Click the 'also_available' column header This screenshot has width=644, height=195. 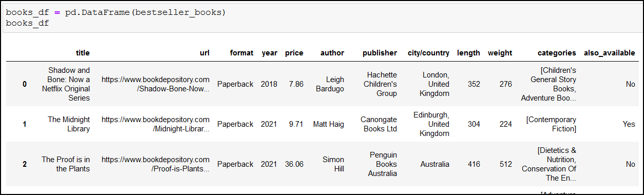[609, 53]
